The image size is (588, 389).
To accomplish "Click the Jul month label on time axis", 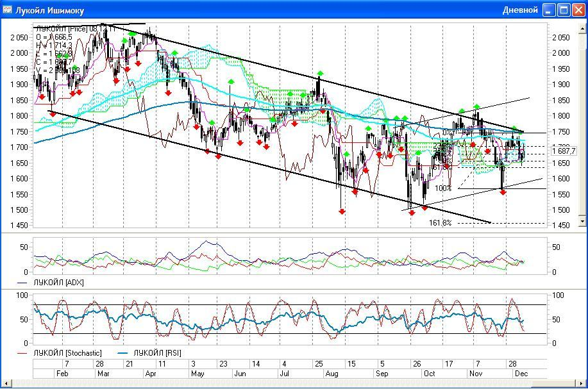I will 285,374.
